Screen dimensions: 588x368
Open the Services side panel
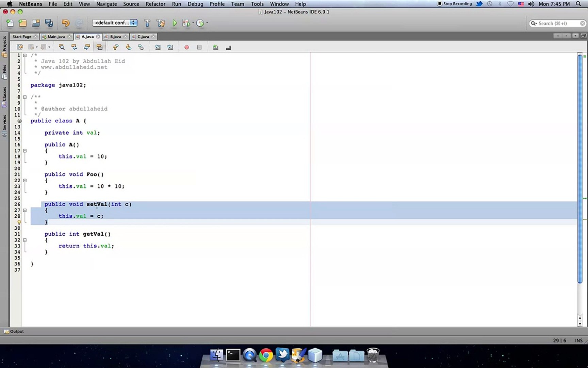pos(4,125)
